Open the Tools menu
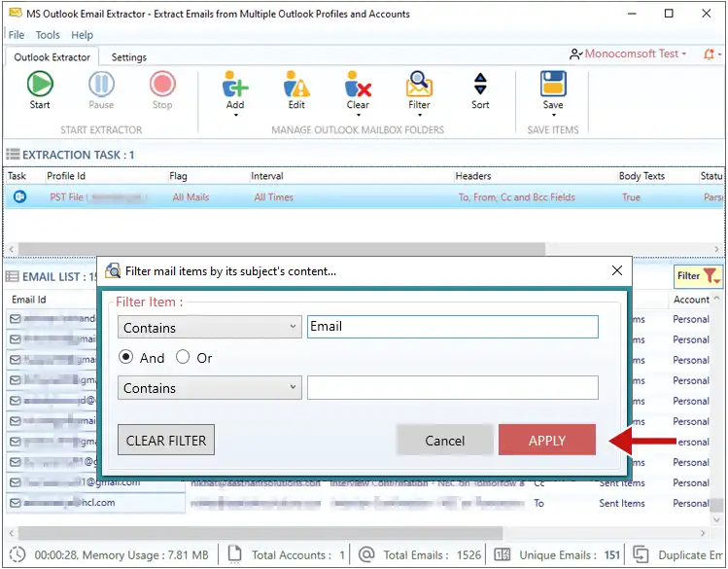 [x=48, y=35]
